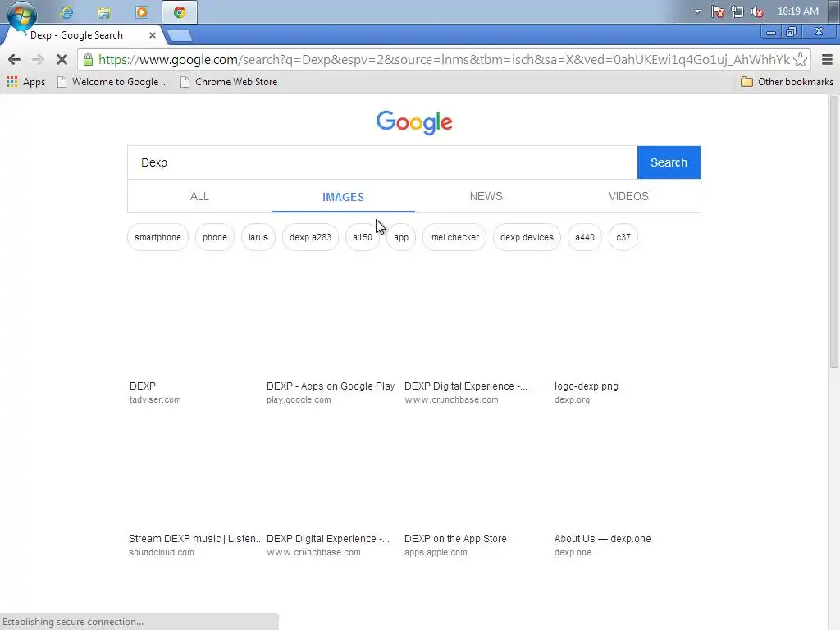The image size is (840, 630).
Task: Switch to the ALL results tab
Action: [x=199, y=197]
